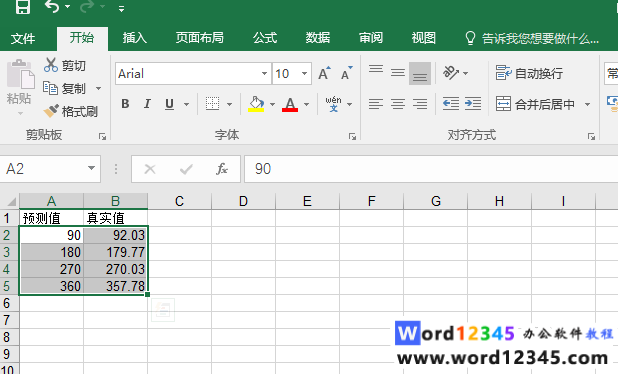Switch to the 审阅 tab
Image resolution: width=618 pixels, height=374 pixels.
pos(370,38)
